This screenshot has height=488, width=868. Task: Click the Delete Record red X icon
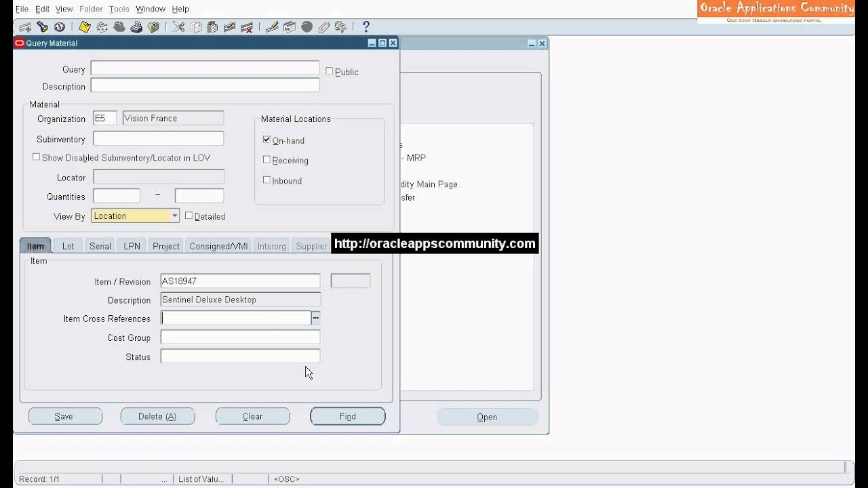click(248, 27)
